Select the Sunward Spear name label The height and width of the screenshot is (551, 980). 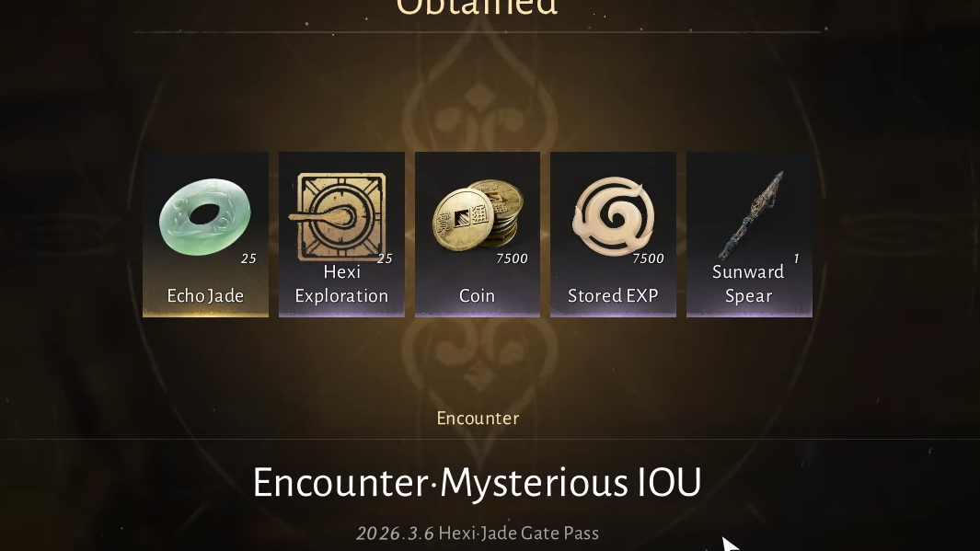click(748, 283)
